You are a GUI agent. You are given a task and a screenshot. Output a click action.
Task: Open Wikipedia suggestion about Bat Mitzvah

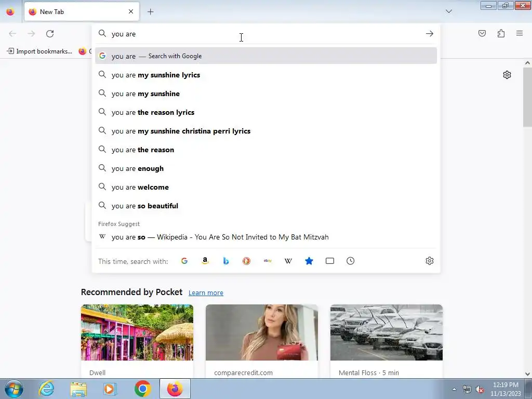coord(266,237)
